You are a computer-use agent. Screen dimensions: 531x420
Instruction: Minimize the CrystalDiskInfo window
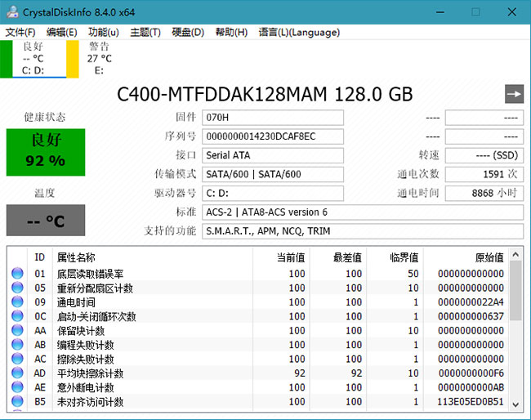440,12
